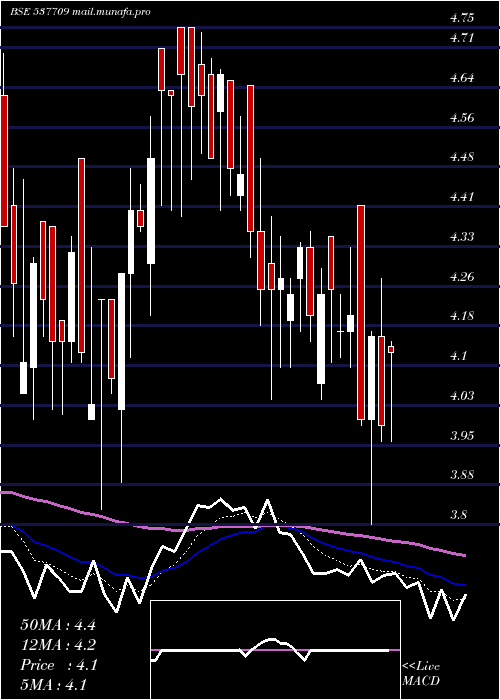The width and height of the screenshot is (500, 700).
Task: Click the 50MA : 4.4 readout
Action: click(58, 625)
